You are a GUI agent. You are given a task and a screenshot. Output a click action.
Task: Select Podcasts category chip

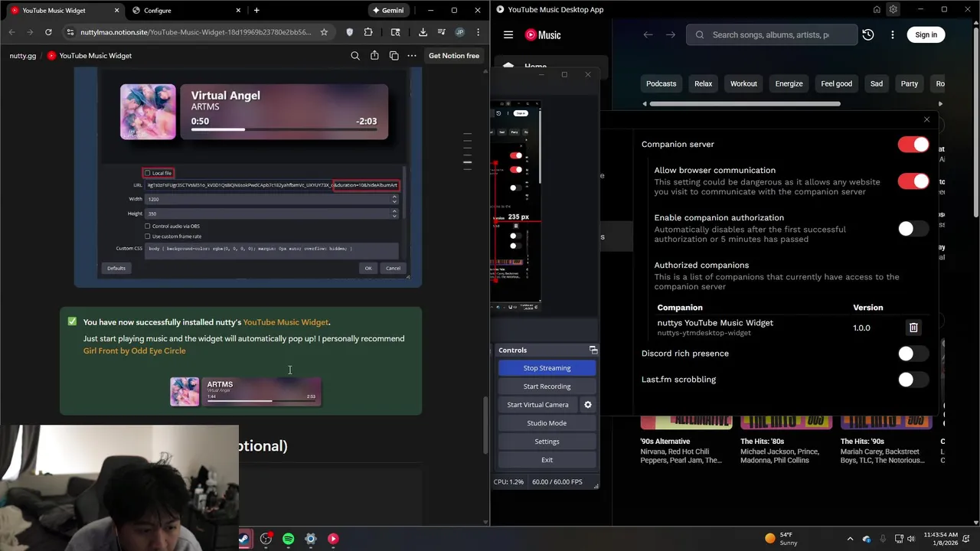(661, 83)
